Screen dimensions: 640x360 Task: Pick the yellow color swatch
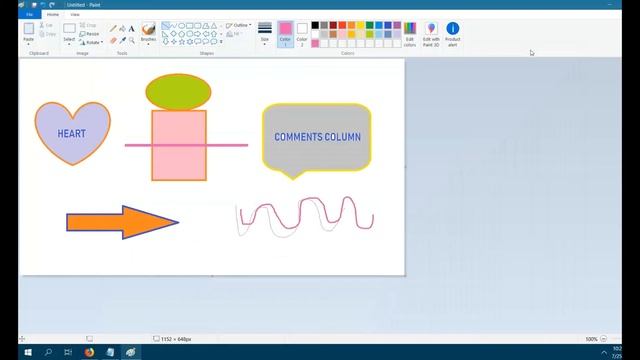(360, 25)
